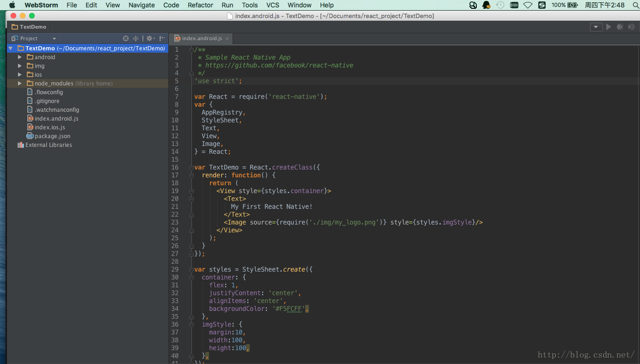Image resolution: width=640 pixels, height=364 pixels.
Task: Open the Project panel gear settings
Action: 151,38
